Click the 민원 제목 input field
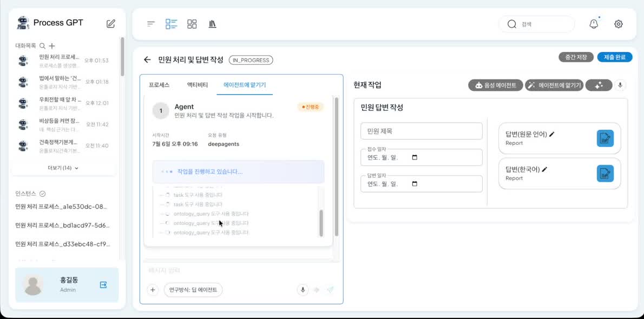This screenshot has width=644, height=319. [422, 131]
